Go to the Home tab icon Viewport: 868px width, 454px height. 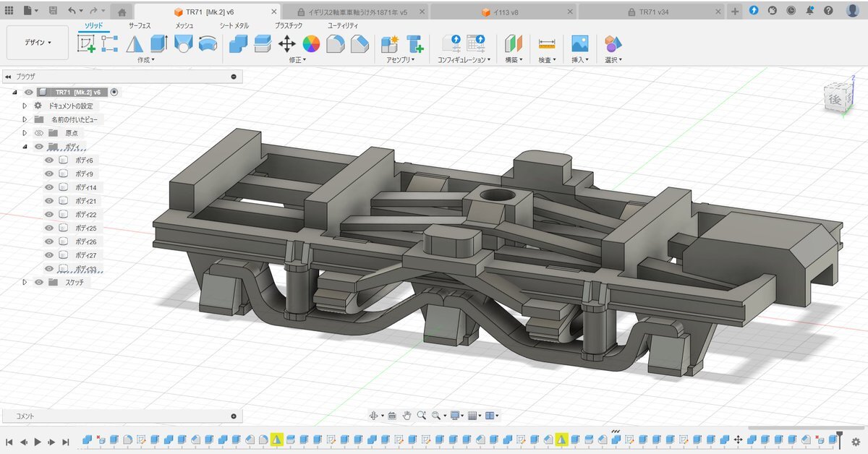click(x=122, y=12)
